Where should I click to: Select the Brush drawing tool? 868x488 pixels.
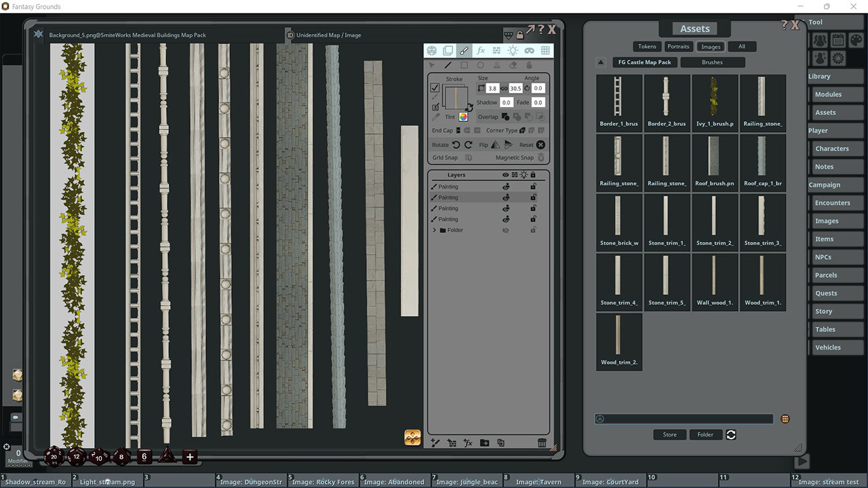(x=463, y=52)
